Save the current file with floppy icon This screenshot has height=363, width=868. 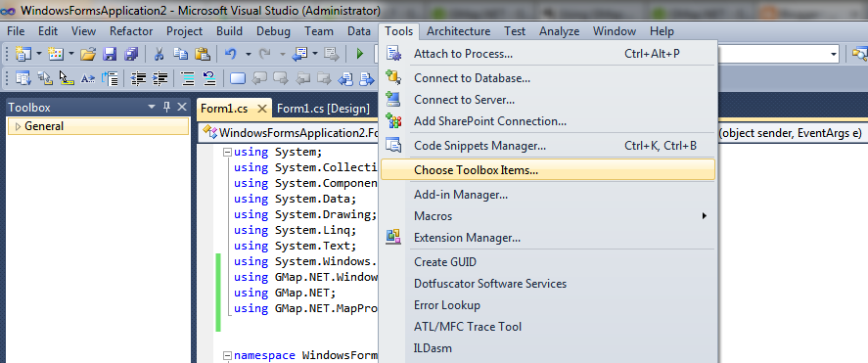110,54
